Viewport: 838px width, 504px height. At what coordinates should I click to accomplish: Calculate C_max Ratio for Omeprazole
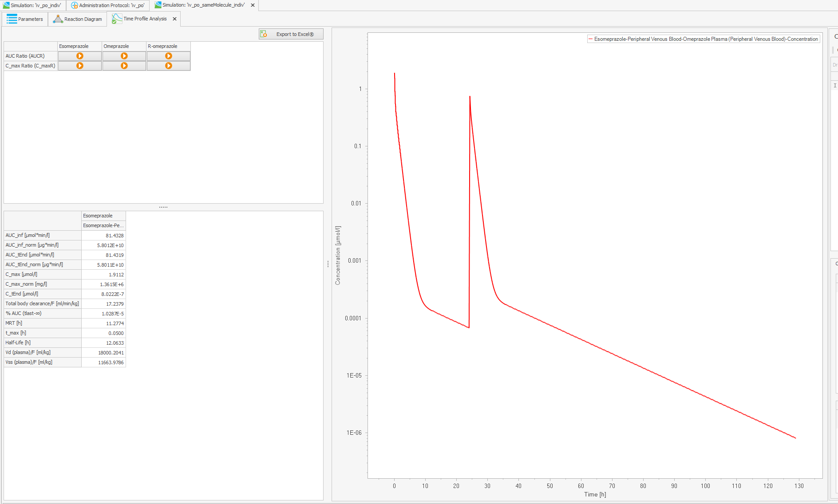[x=124, y=66]
